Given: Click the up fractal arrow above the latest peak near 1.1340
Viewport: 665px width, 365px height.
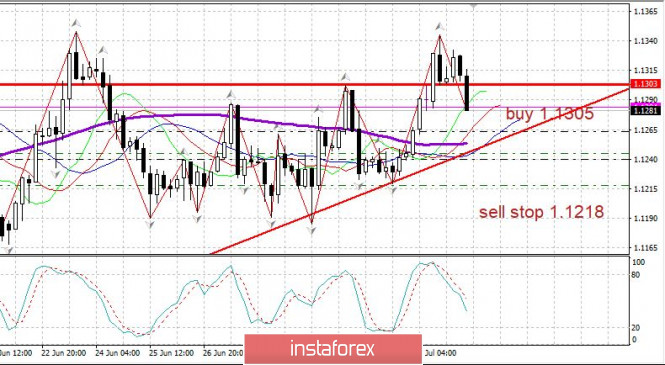Looking at the screenshot, I should coord(439,26).
